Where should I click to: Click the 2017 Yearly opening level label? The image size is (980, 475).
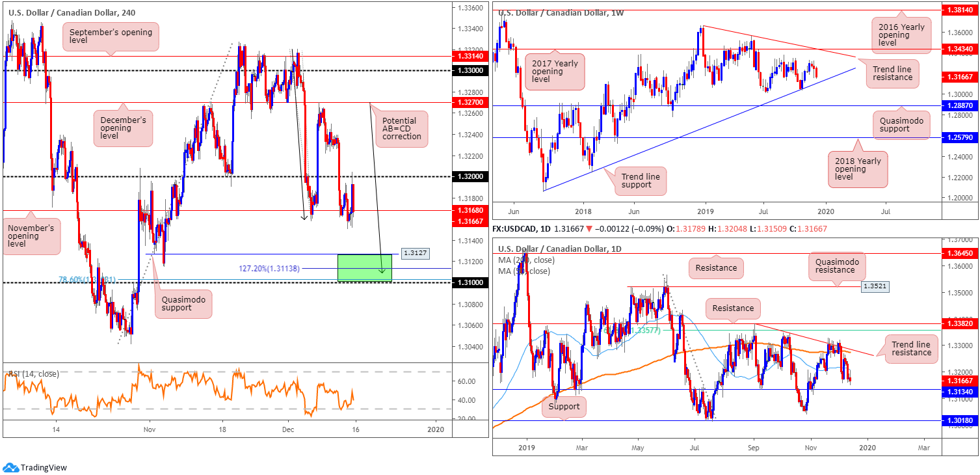click(555, 72)
